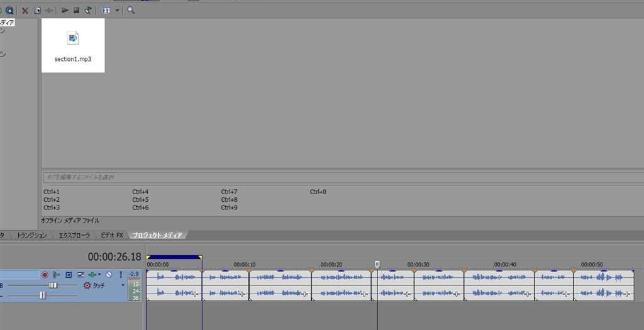Click the tag editing input field
The image size is (644, 330).
pos(343,177)
